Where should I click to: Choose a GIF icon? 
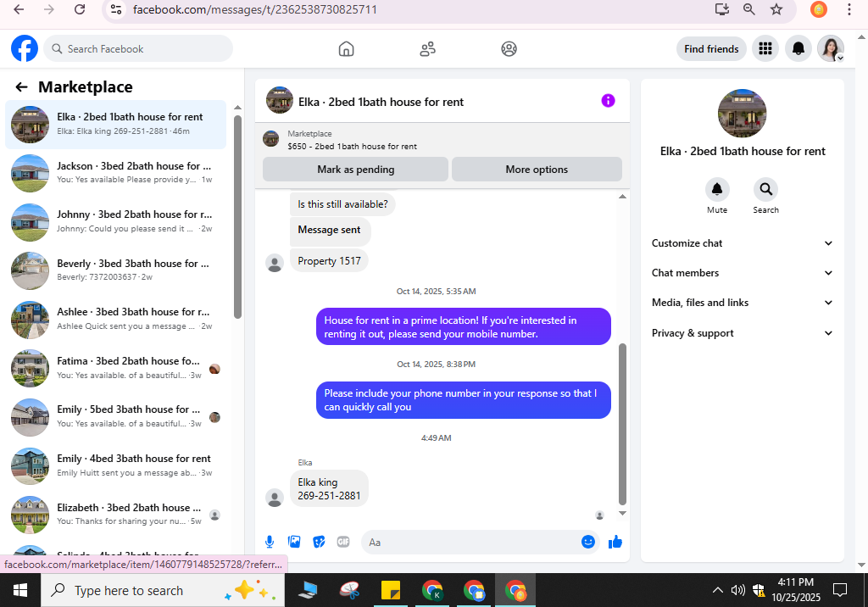coord(343,542)
